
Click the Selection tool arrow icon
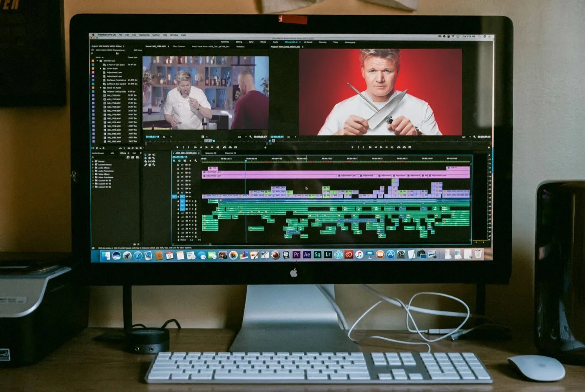click(x=145, y=155)
